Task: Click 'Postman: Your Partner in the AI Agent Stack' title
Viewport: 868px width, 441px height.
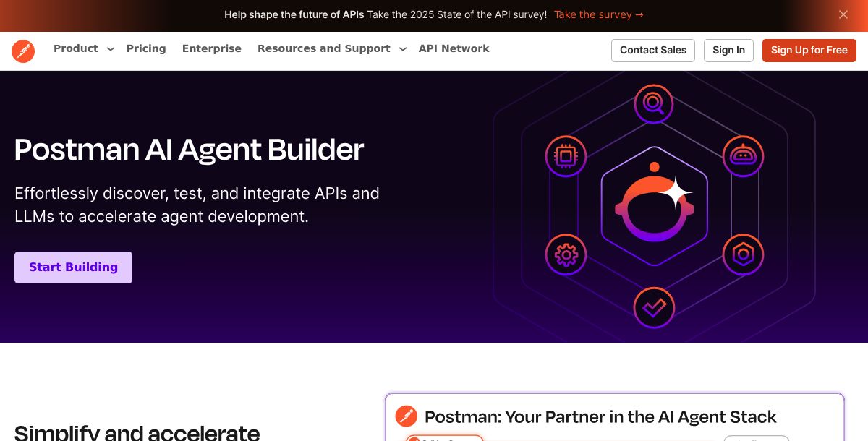Action: pyautogui.click(x=600, y=416)
